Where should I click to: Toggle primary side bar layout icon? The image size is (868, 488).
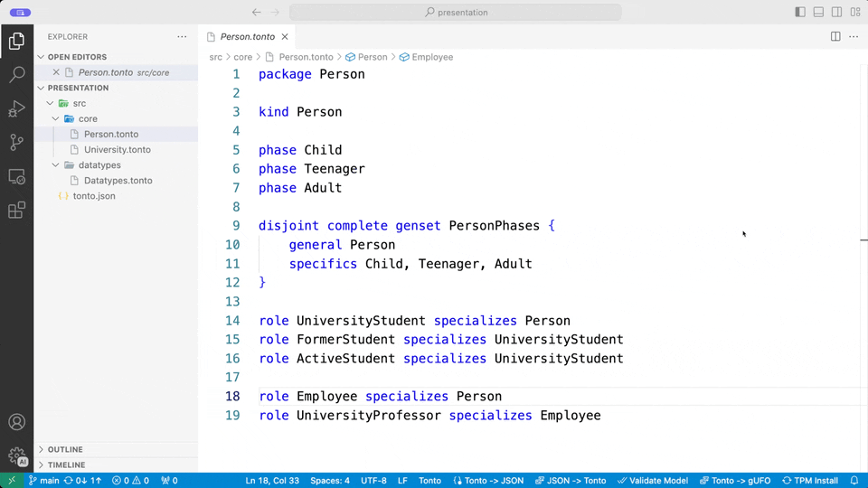[x=800, y=12]
